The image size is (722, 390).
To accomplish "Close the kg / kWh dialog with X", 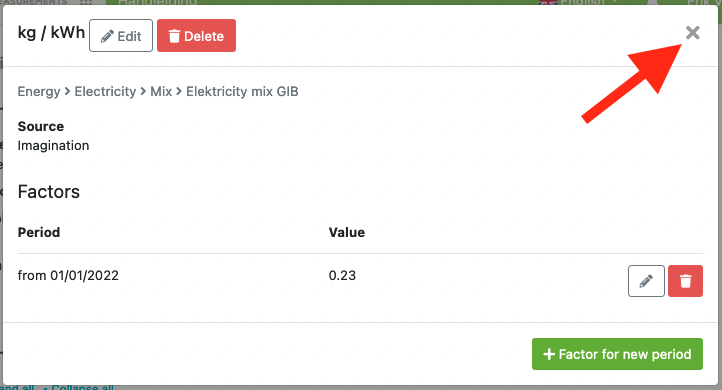I will 693,33.
